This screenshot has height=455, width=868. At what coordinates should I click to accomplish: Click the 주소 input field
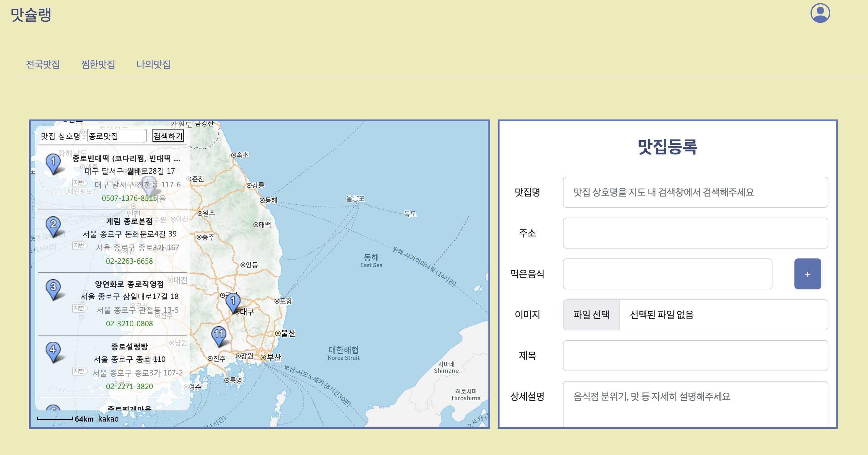click(695, 233)
